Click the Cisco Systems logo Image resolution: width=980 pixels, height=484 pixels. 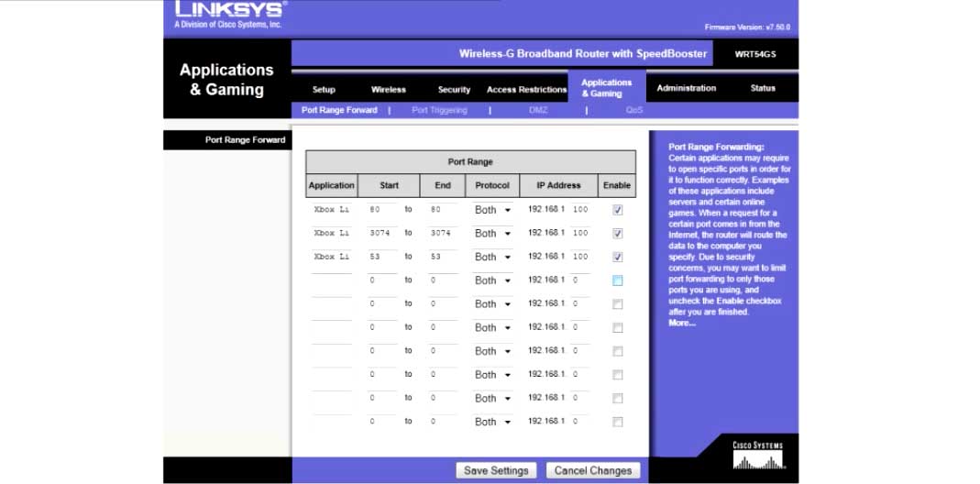(757, 456)
